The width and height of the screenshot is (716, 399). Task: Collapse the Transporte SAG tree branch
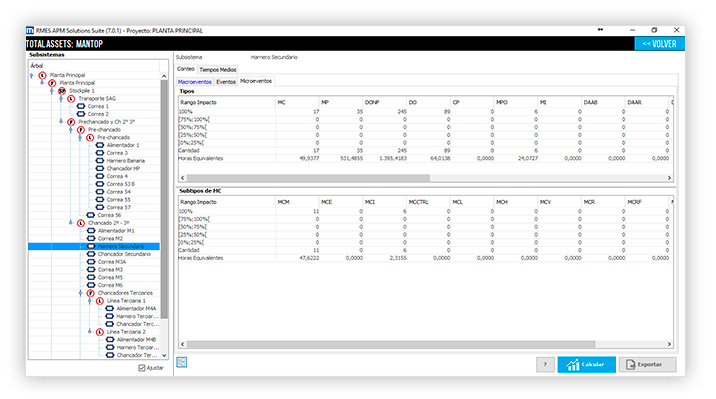coord(61,99)
